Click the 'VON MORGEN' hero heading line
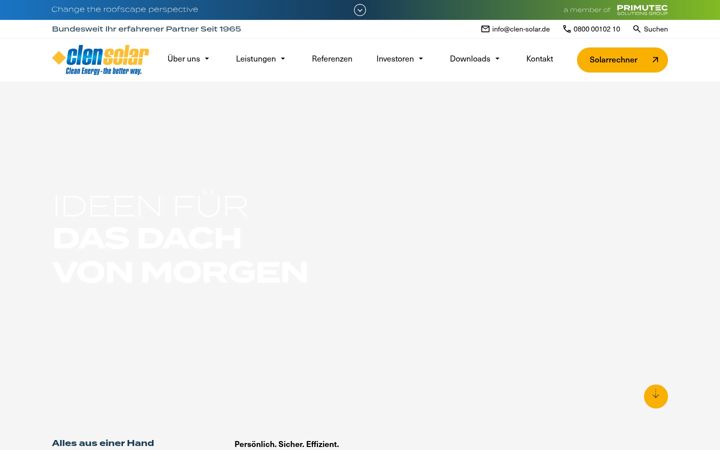The image size is (720, 450). [x=180, y=272]
